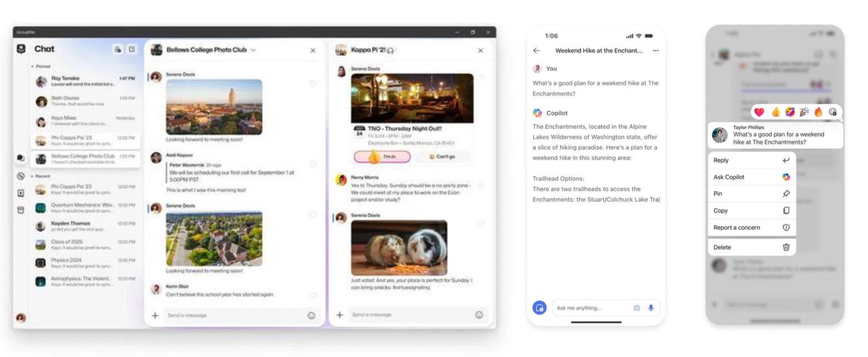The width and height of the screenshot is (868, 357).
Task: Open emoji picker in Kappa Pi message box
Action: point(479,315)
